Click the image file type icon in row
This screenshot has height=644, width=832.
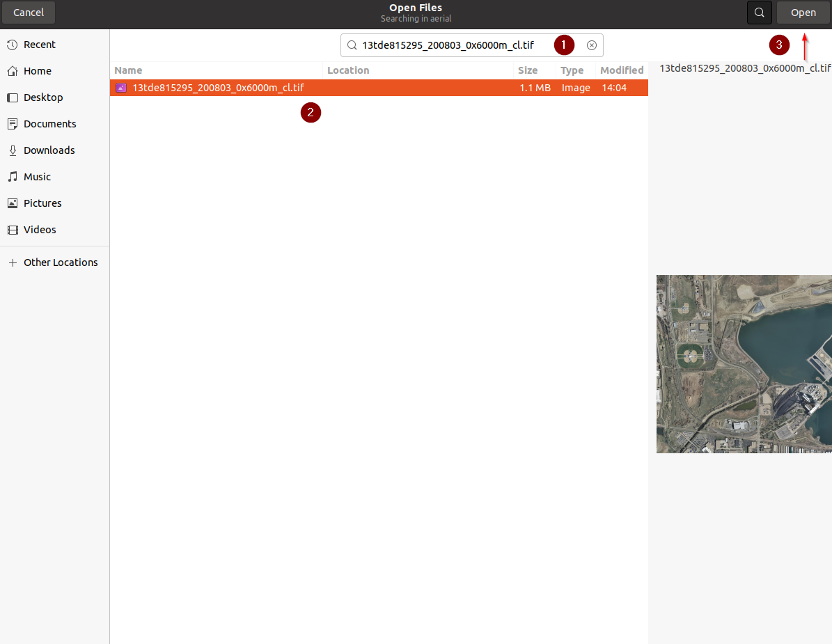pos(121,88)
